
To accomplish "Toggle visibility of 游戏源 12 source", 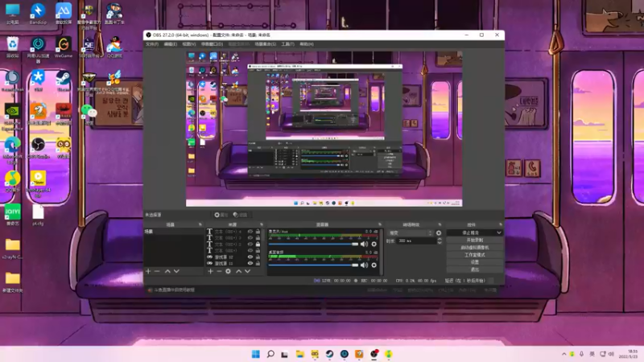I will [250, 257].
